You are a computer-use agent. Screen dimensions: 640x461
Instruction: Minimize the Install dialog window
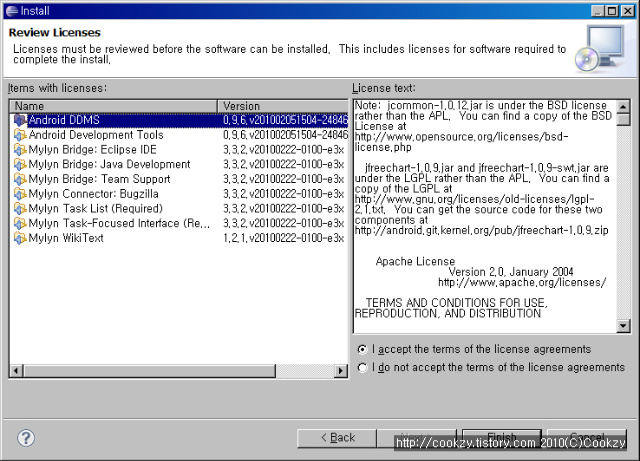[598, 11]
